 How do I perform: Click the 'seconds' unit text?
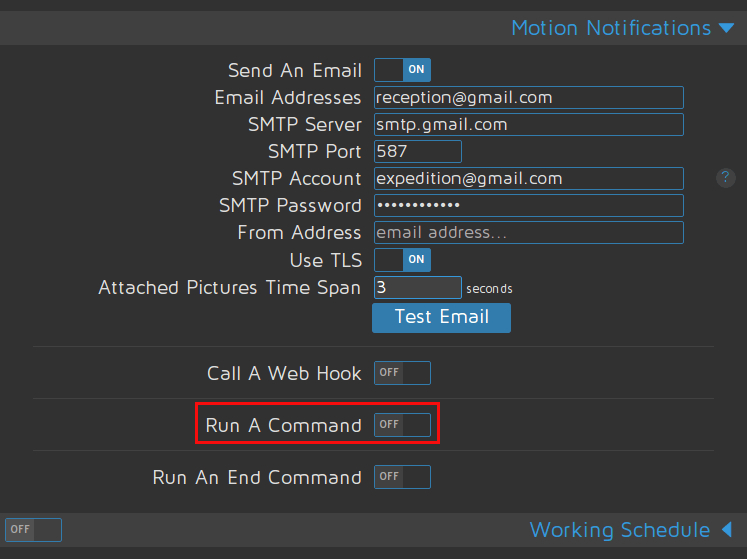[489, 289]
